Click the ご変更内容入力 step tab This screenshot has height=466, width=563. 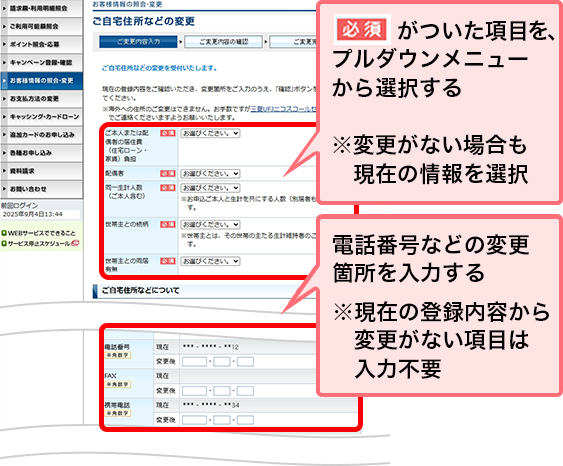[x=138, y=42]
